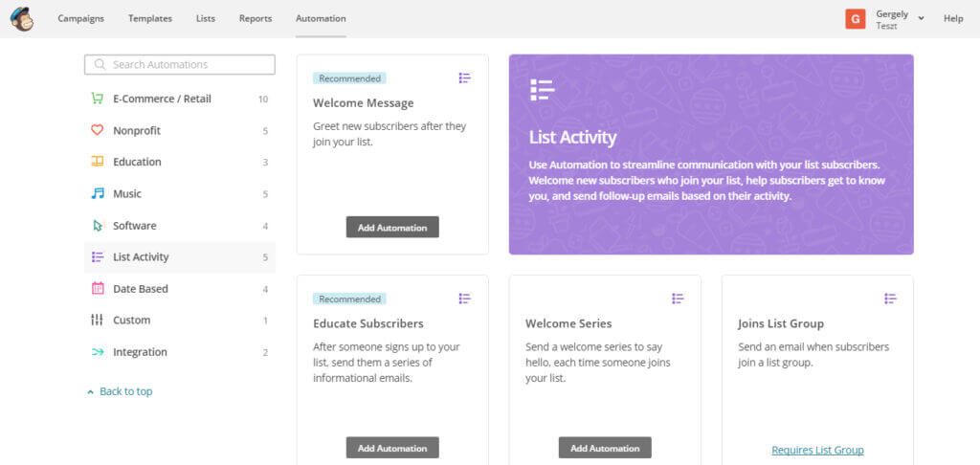Select the E-Commerce / Retail cart icon
This screenshot has width=980, height=465.
point(97,99)
